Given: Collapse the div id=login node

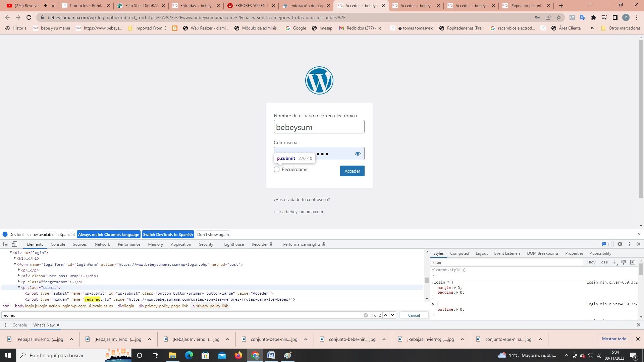Looking at the screenshot, I should (11, 252).
